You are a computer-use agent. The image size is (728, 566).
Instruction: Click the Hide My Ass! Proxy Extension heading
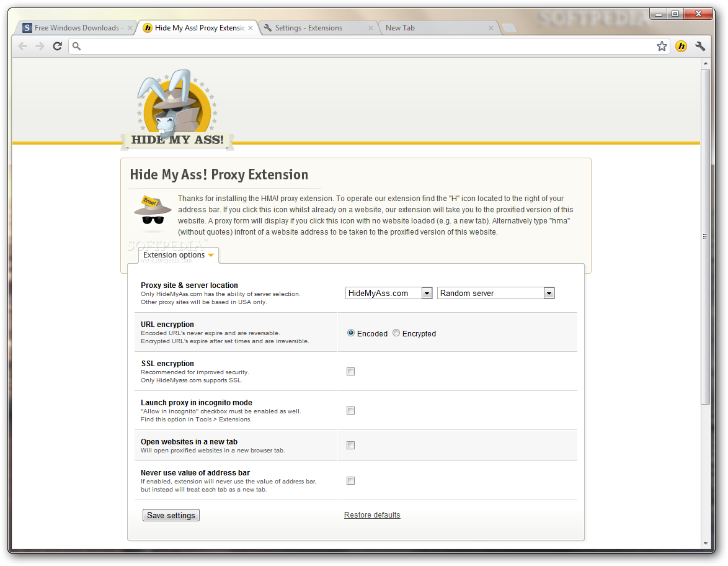coord(219,175)
